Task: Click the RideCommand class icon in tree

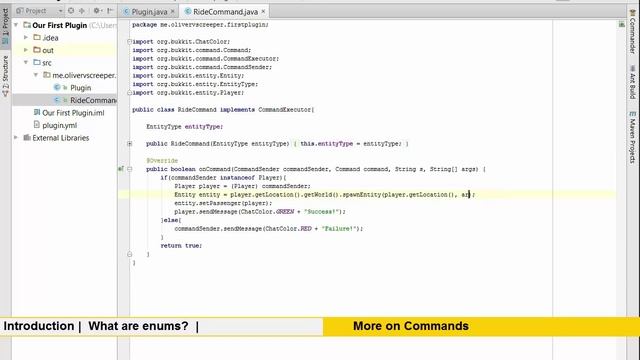Action: pyautogui.click(x=57, y=100)
